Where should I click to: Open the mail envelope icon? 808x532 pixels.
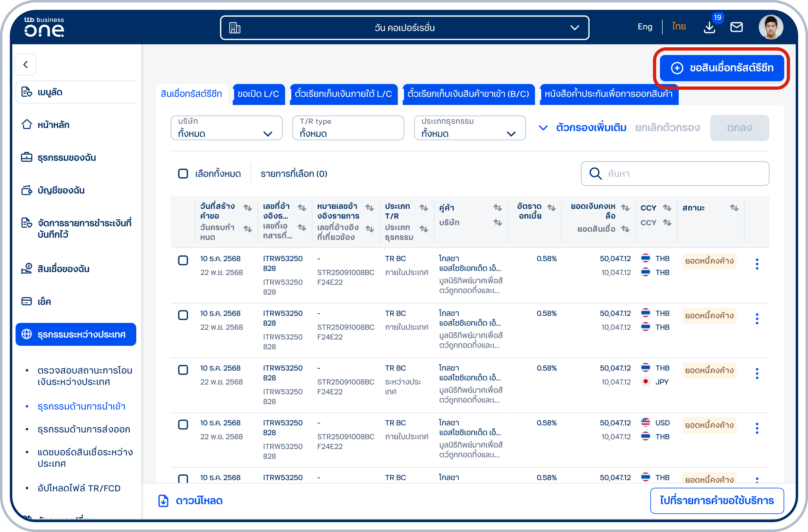(736, 27)
